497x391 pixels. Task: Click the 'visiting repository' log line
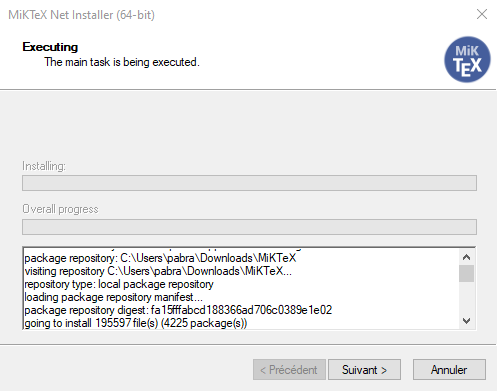pos(158,271)
